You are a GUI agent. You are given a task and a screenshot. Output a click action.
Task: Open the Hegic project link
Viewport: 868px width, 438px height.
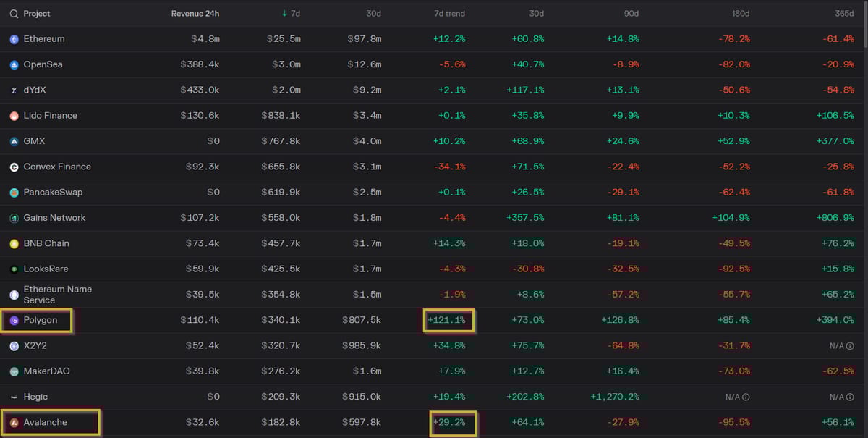(x=35, y=397)
